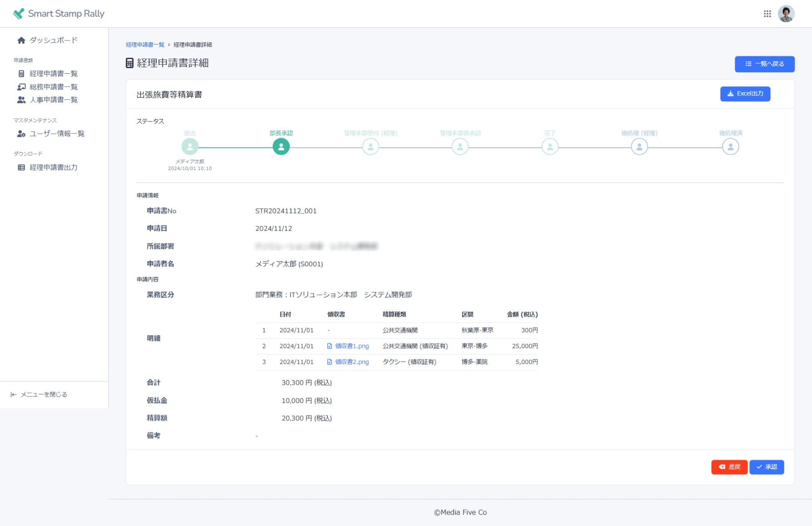This screenshot has height=526, width=812.
Task: Click the 後処理済 status step icon
Action: [730, 147]
